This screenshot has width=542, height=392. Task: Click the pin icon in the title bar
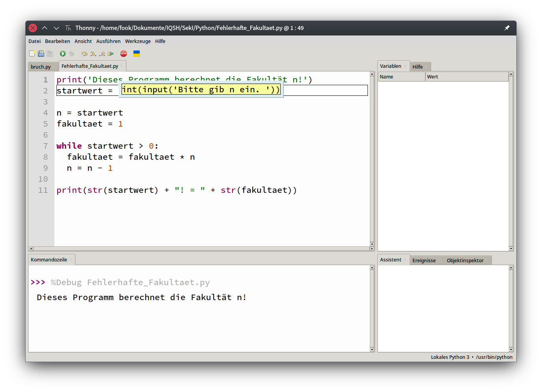coord(507,28)
